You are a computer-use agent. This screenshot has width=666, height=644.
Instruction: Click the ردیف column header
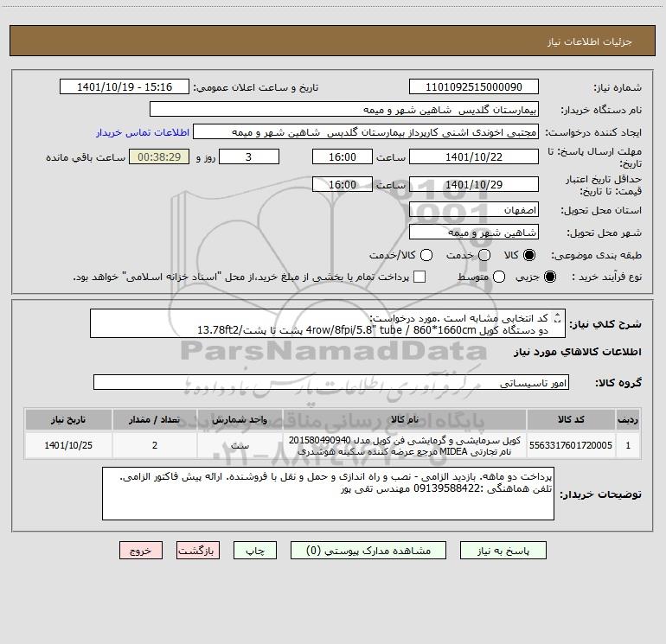click(628, 420)
